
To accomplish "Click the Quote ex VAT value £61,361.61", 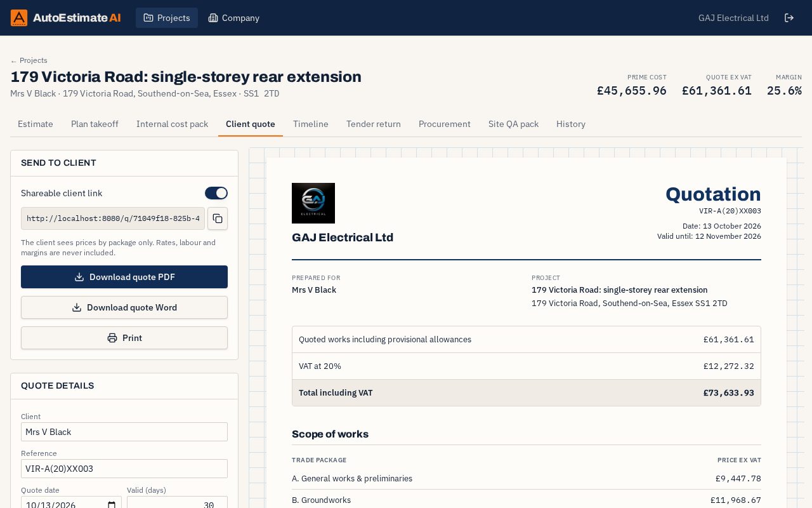I will point(717,91).
